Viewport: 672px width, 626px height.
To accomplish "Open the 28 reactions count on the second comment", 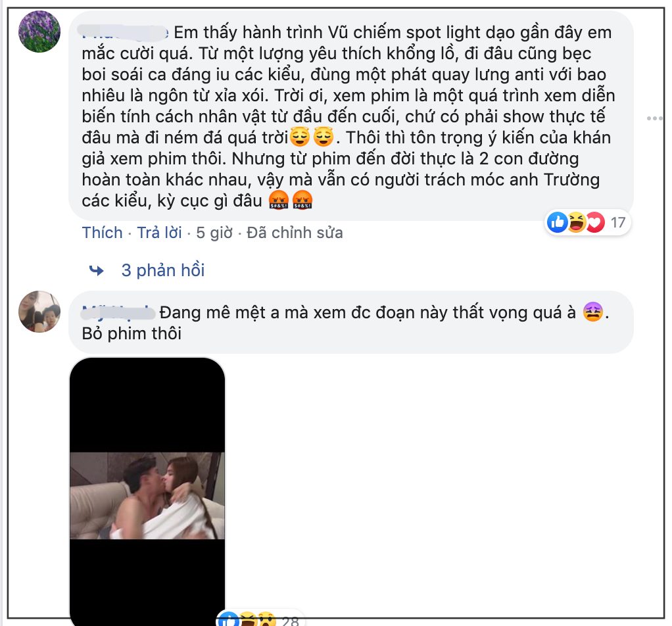I will [x=290, y=621].
